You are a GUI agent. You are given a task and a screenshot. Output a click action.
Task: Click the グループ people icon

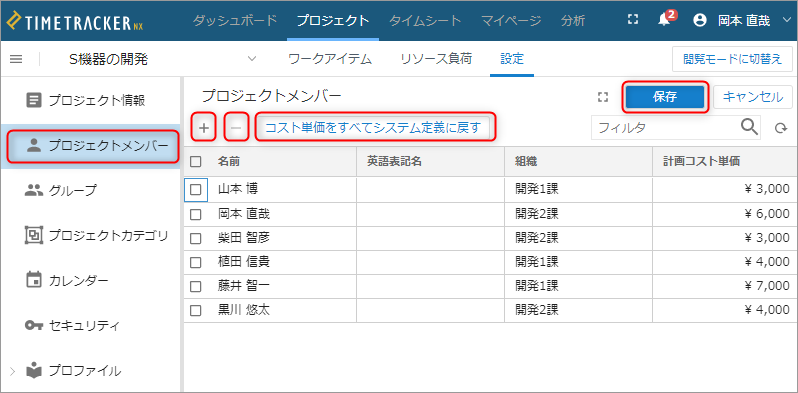(34, 190)
